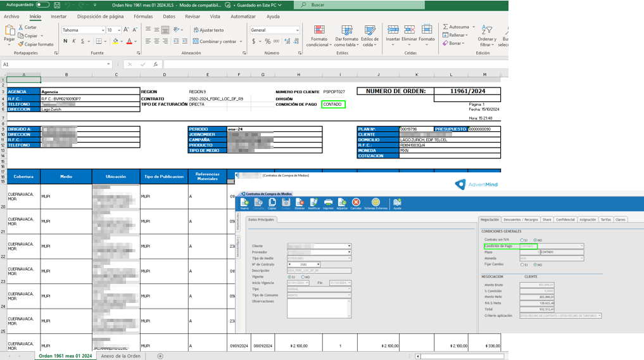Apply bold with the N button
Viewport: 644px width, 360px height.
65,41
